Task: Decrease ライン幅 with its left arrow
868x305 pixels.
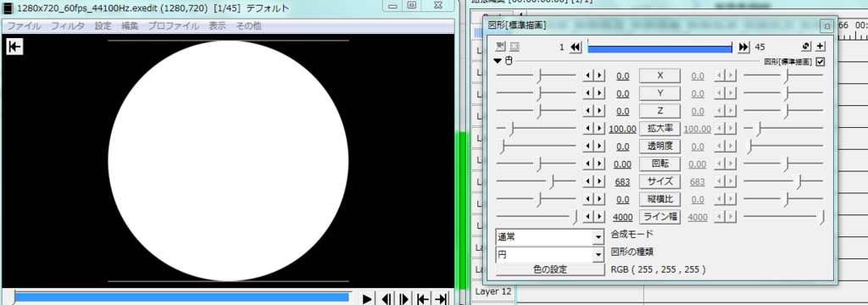Action: pos(588,216)
